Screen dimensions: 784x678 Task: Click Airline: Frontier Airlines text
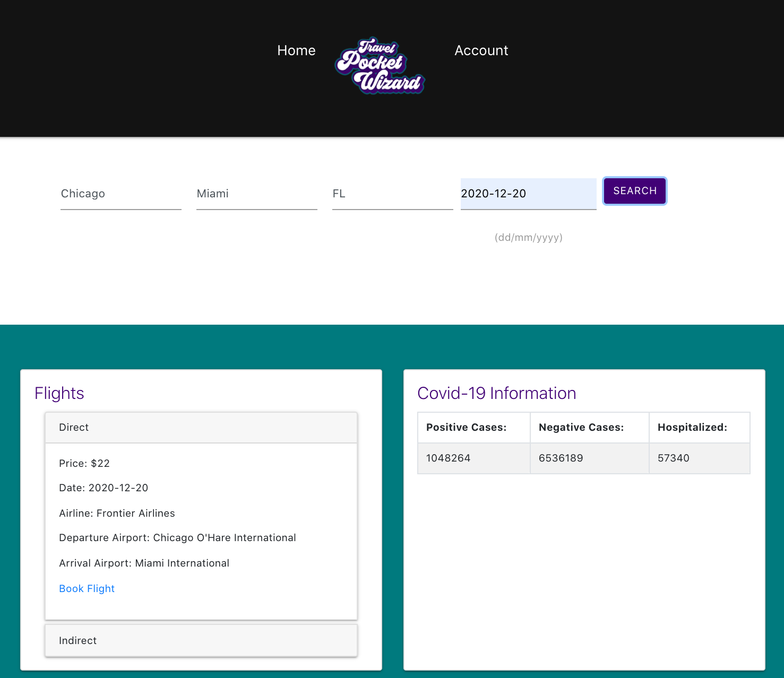117,513
